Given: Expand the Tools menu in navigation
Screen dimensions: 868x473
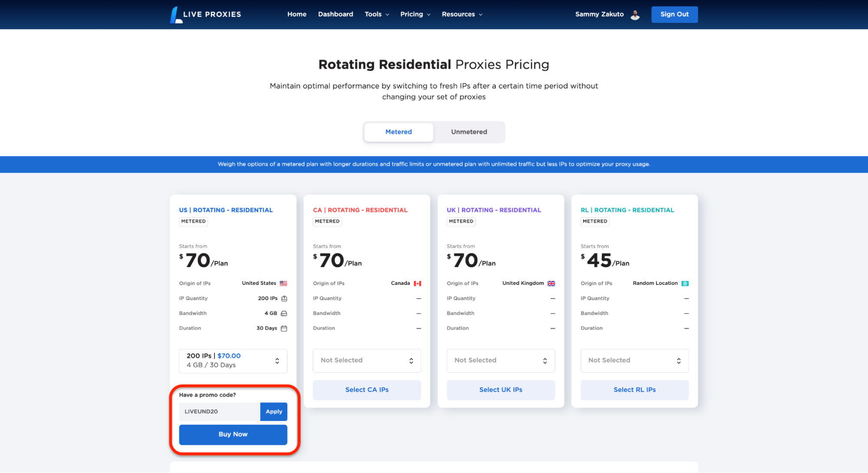Looking at the screenshot, I should [x=376, y=14].
